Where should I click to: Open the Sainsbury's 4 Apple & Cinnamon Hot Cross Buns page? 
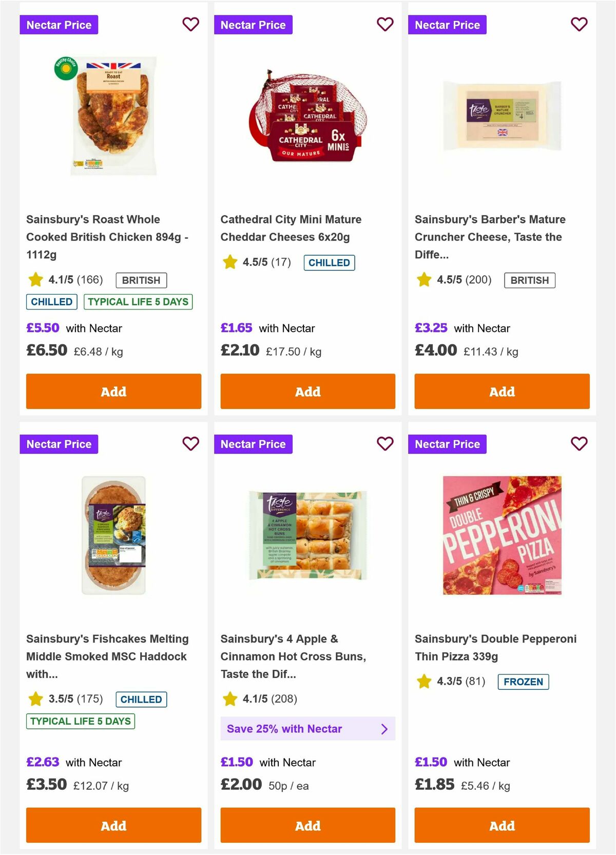(294, 656)
